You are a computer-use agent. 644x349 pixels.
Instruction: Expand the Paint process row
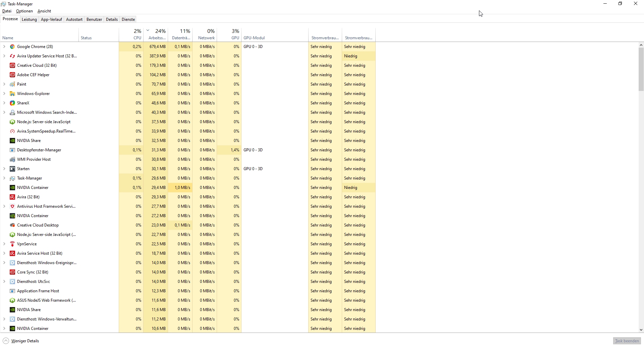4,84
